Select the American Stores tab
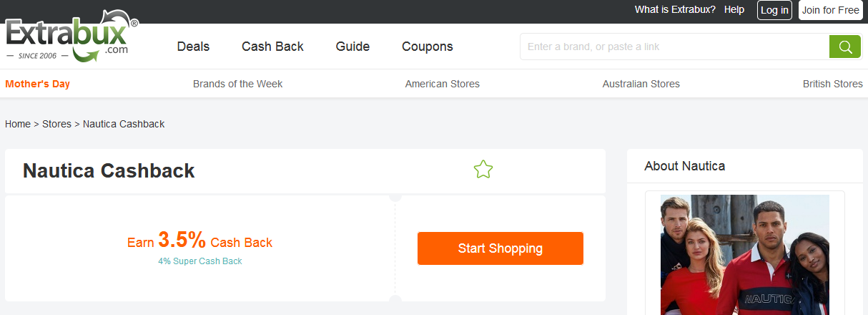The width and height of the screenshot is (868, 315). coord(442,84)
